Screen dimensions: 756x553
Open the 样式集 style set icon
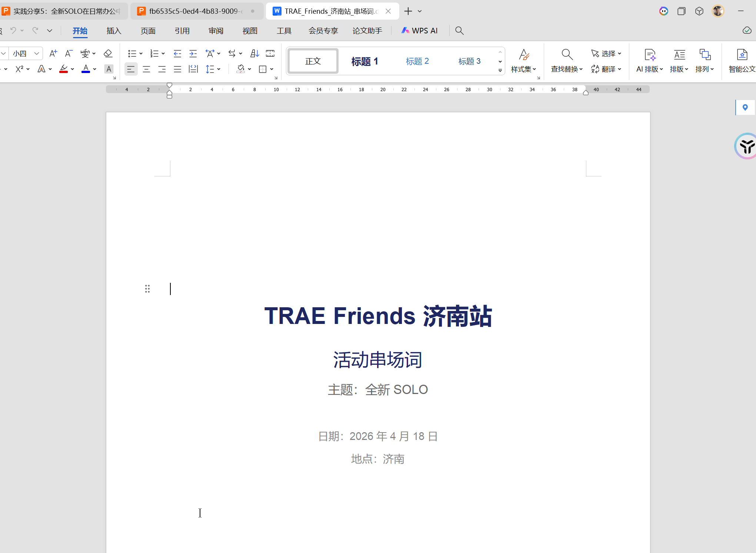[524, 55]
